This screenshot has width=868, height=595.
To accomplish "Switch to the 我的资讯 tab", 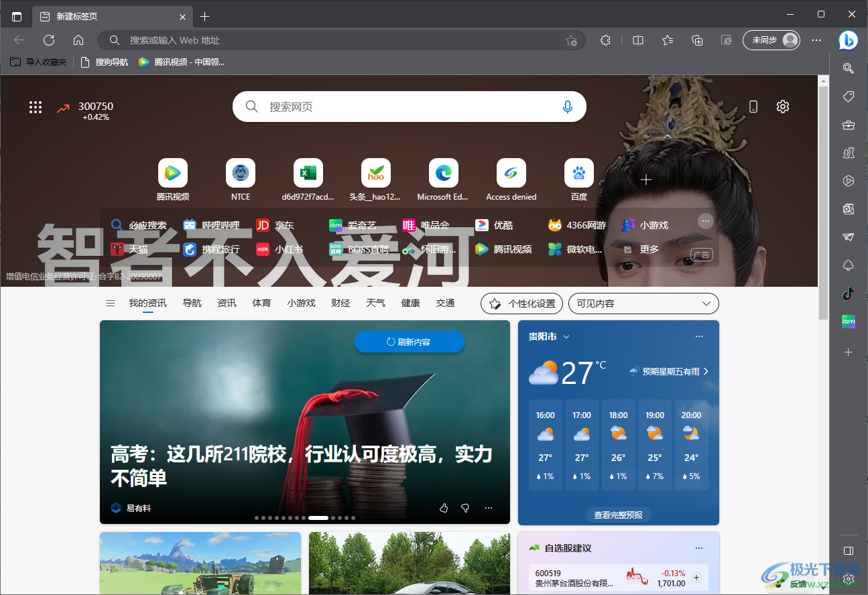I will (147, 304).
